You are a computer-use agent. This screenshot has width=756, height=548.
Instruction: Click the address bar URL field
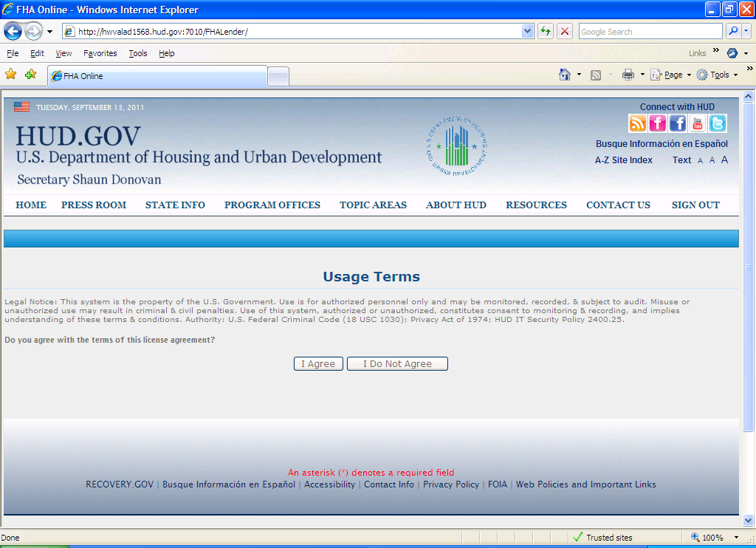[292, 32]
